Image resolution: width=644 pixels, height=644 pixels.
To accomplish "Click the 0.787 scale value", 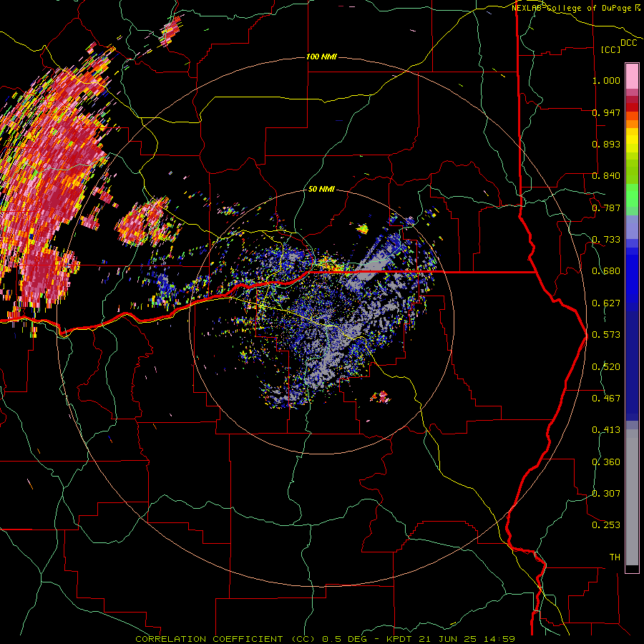I will [x=606, y=208].
